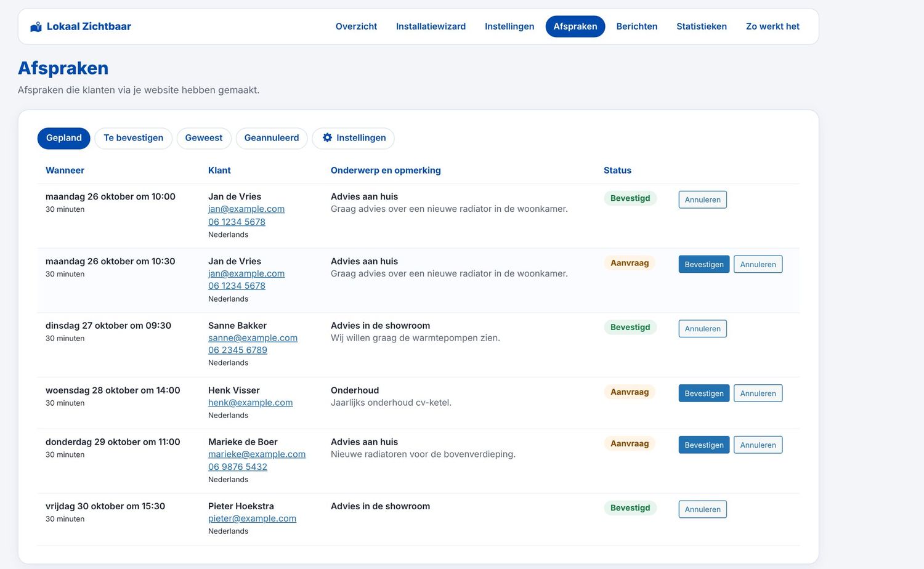Click the Aanvraag badge for Marieke de Boer
Screen dimensions: 924x569
[x=630, y=444]
